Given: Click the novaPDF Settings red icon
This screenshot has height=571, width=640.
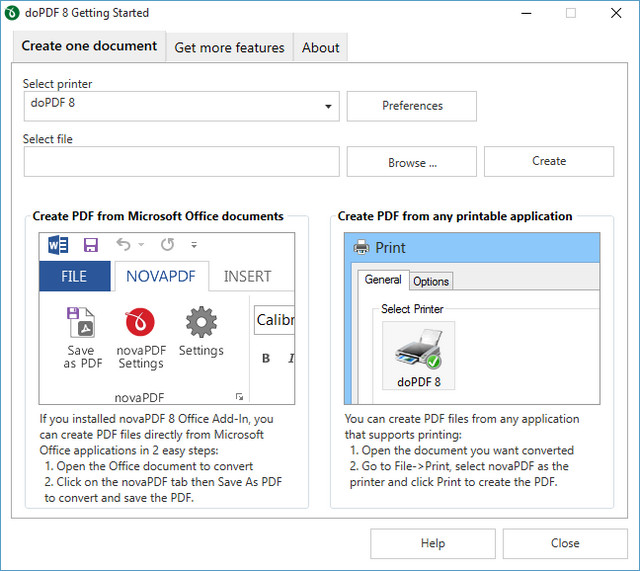Looking at the screenshot, I should coord(140,323).
